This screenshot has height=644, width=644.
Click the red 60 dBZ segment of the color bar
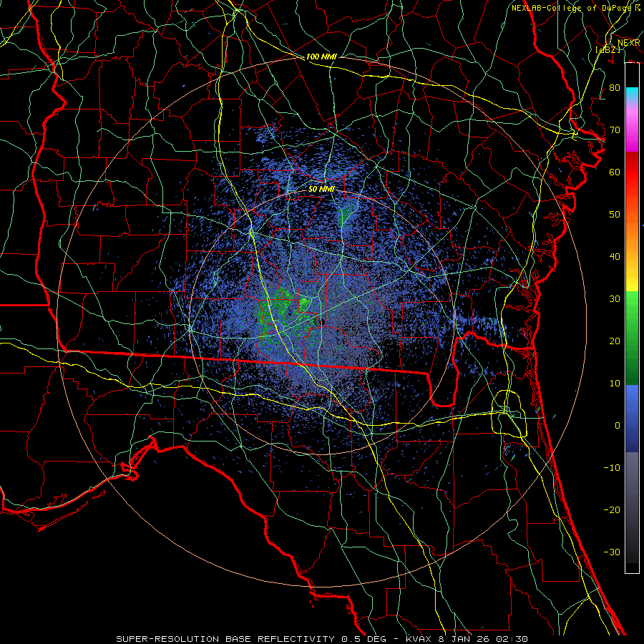coord(632,172)
